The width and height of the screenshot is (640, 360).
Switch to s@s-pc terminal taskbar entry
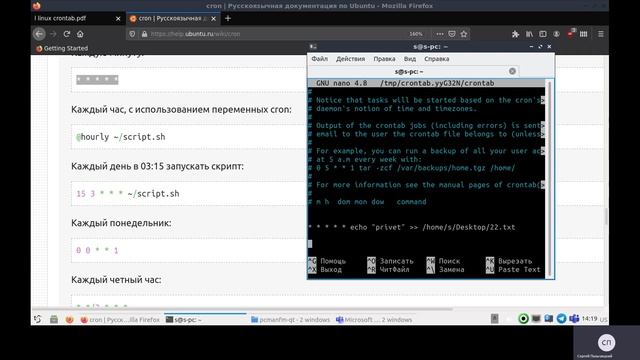coord(205,320)
